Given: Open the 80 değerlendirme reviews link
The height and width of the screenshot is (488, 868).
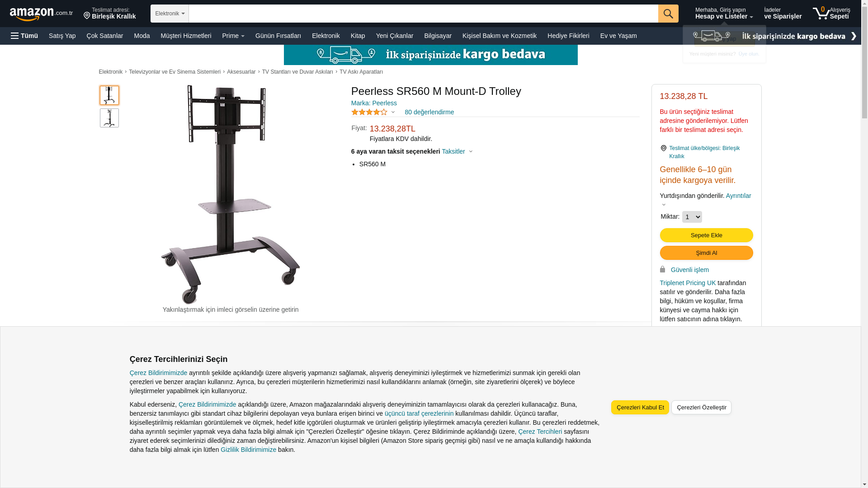Looking at the screenshot, I should (x=429, y=112).
